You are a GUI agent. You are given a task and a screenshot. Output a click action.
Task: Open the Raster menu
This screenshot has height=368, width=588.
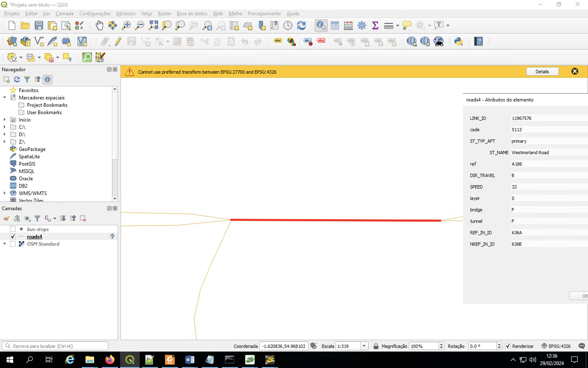tap(165, 14)
